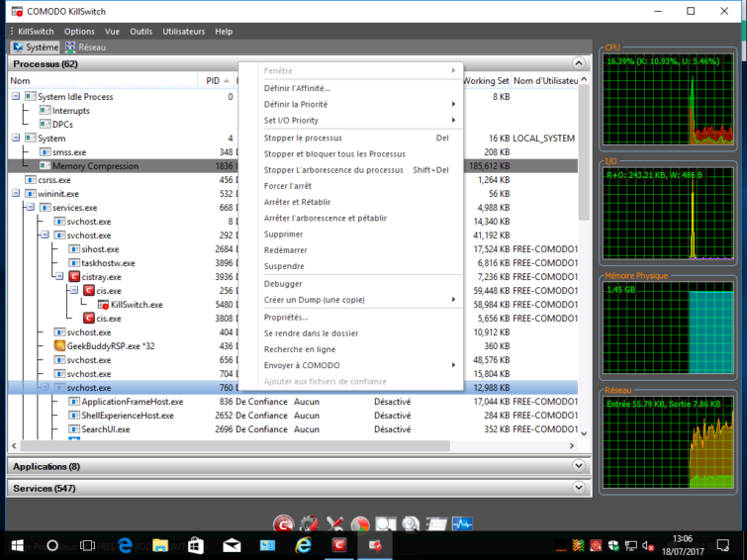The image size is (747, 560).
Task: Click the GeekBuddyRSP.exe orange icon
Action: 59,346
